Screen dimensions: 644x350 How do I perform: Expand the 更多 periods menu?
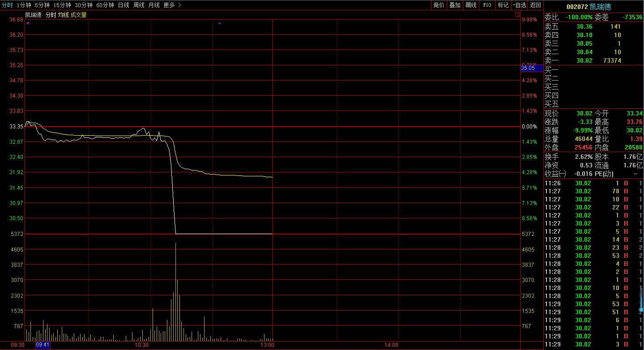coord(169,5)
